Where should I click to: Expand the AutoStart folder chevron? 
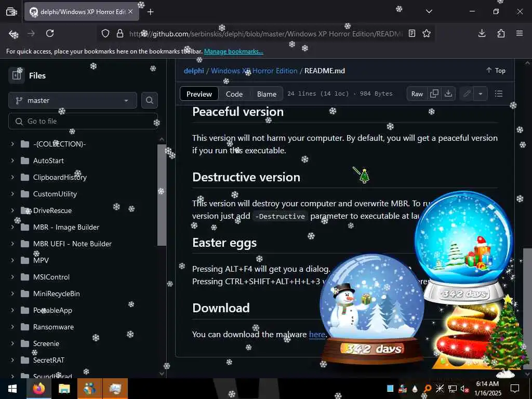click(x=12, y=161)
